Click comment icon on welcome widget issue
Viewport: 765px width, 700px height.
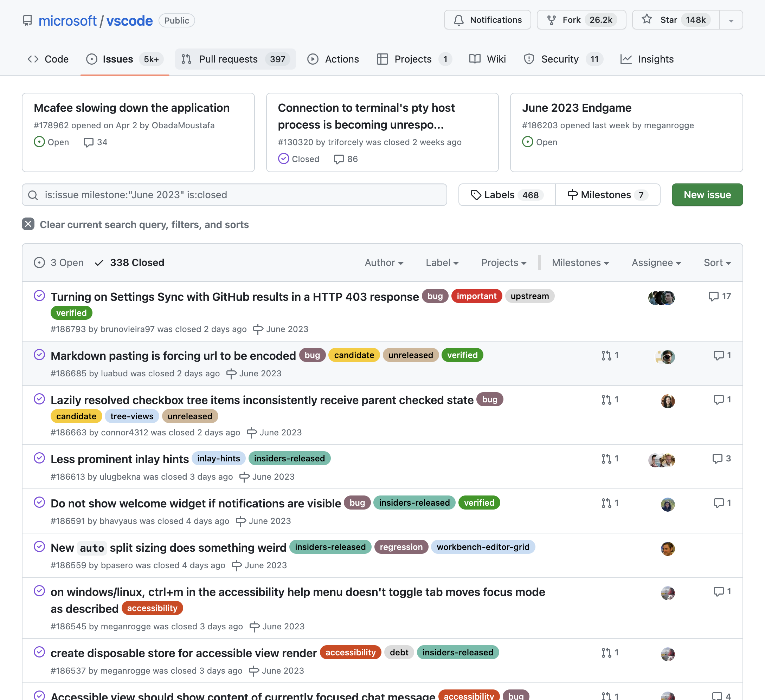tap(722, 503)
